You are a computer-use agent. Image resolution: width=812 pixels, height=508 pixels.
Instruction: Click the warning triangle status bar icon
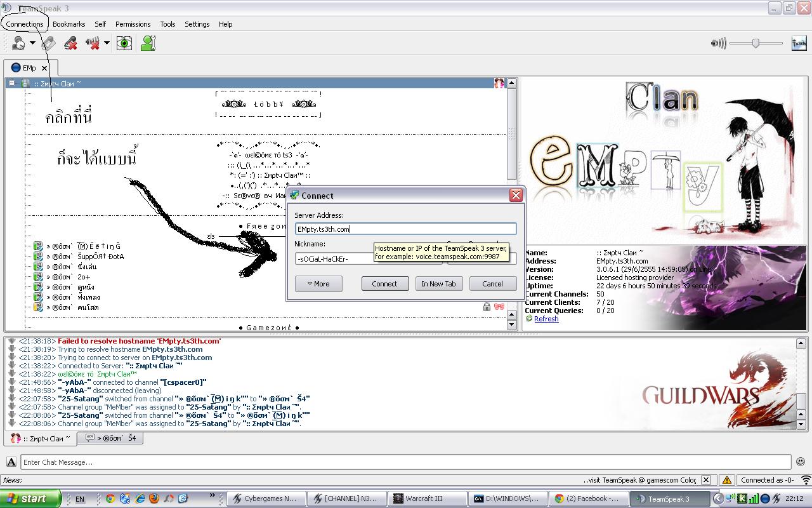point(727,480)
